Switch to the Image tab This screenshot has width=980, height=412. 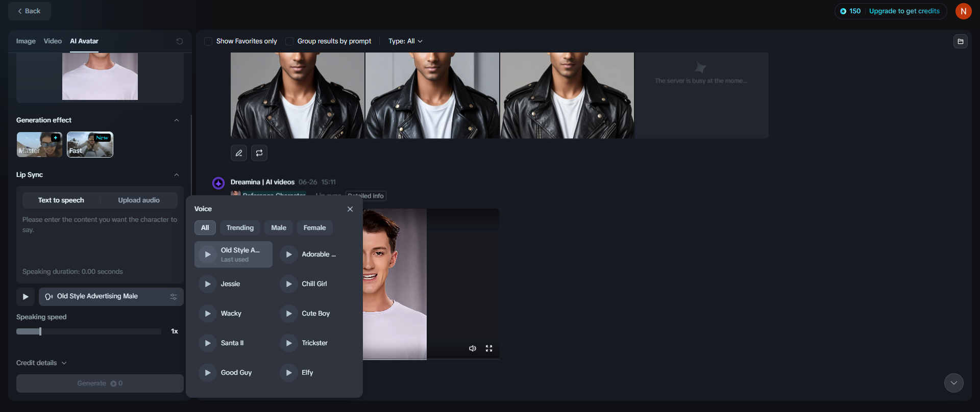(x=26, y=41)
